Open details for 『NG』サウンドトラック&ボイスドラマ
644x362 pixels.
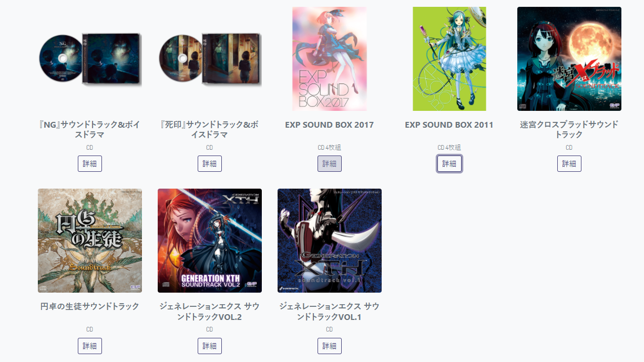[x=90, y=163]
